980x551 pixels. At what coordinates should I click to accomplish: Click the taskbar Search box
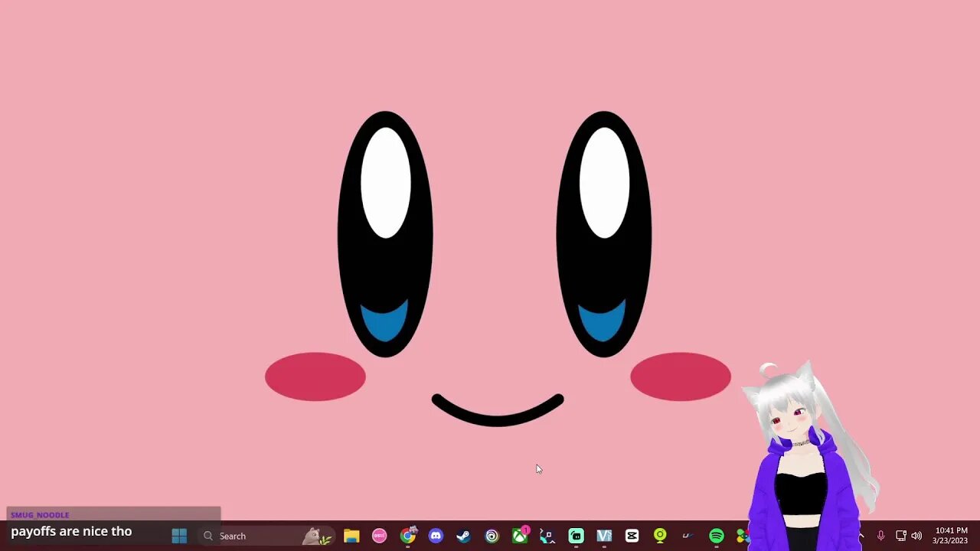(266, 536)
